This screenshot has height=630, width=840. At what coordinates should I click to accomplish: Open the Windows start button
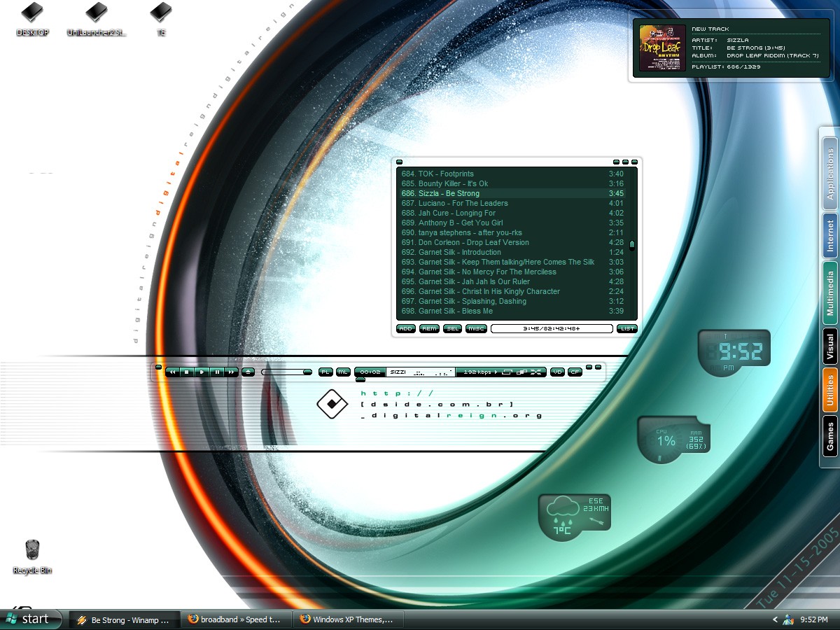(x=31, y=619)
